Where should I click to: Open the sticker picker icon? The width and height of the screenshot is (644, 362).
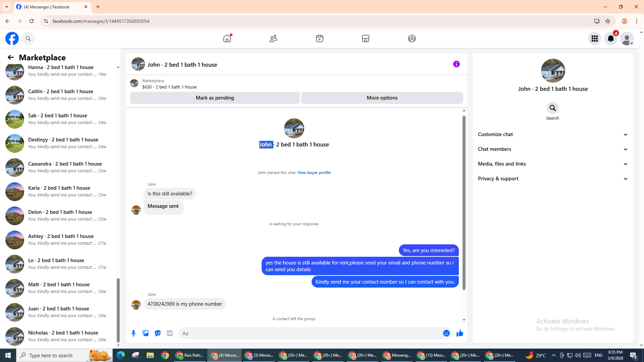[x=158, y=333]
